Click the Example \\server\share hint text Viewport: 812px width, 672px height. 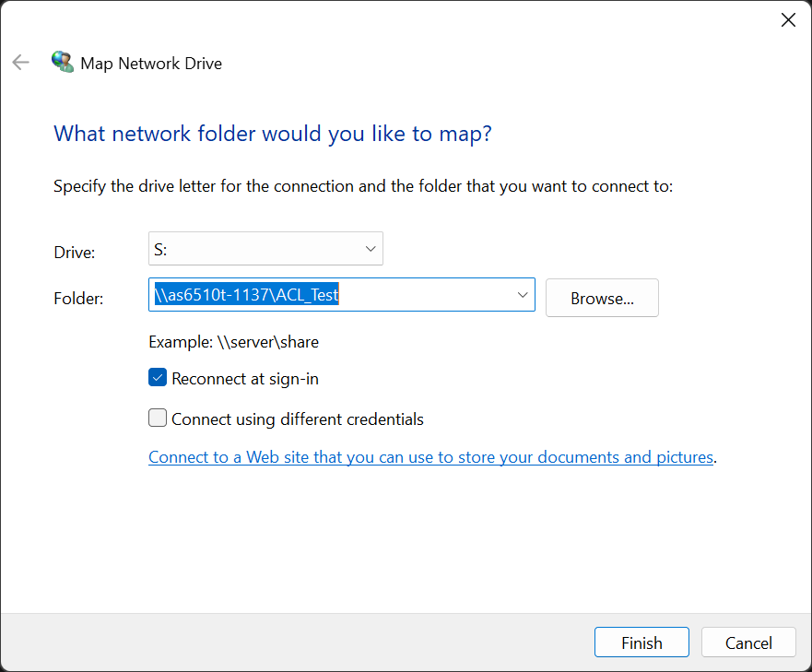coord(233,342)
